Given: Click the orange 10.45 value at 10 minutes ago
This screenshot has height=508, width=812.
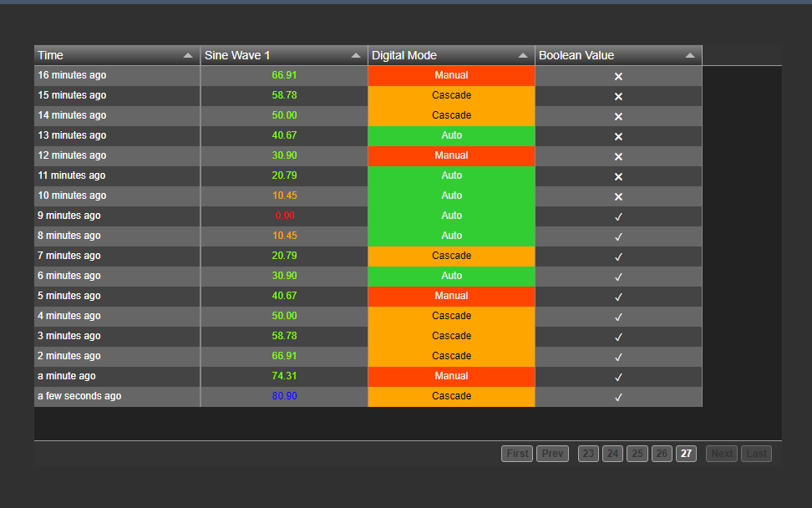Looking at the screenshot, I should coord(285,196).
